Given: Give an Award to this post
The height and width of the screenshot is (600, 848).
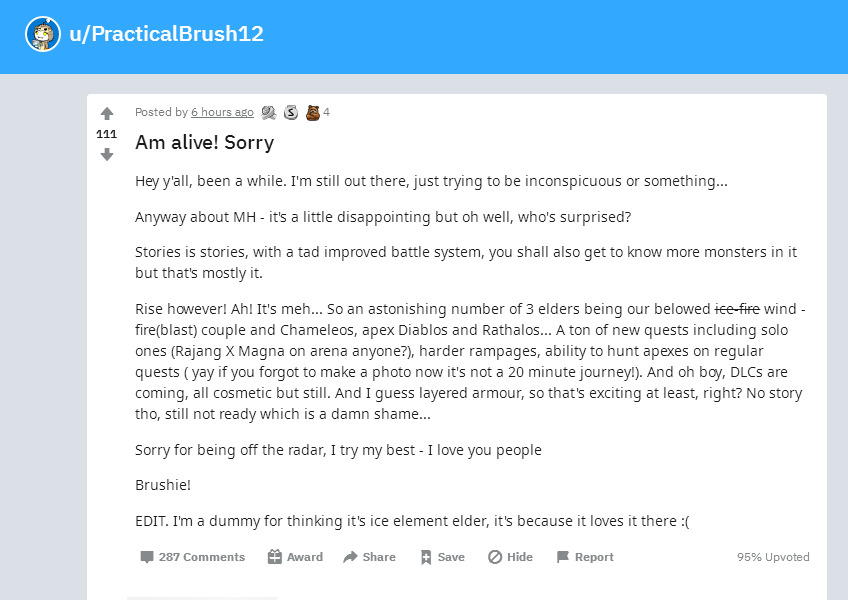Looking at the screenshot, I should pos(295,557).
